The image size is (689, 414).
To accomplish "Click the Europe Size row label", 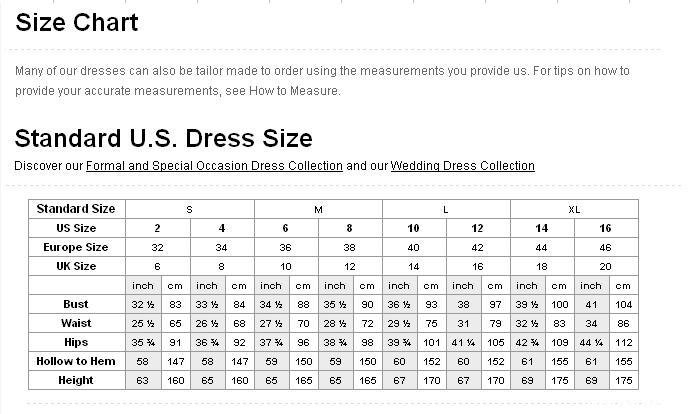I will click(77, 247).
